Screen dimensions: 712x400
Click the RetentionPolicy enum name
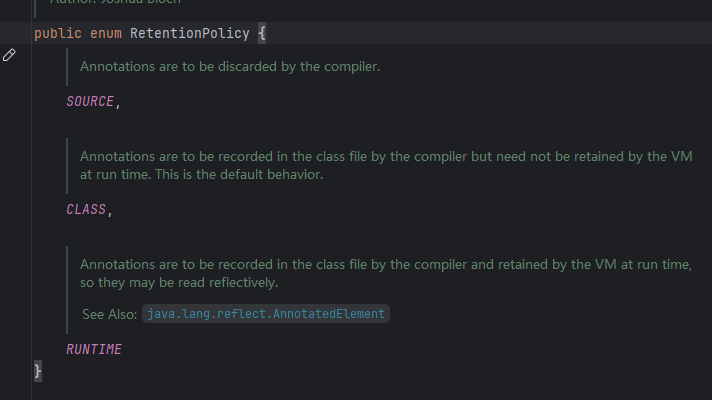click(190, 33)
